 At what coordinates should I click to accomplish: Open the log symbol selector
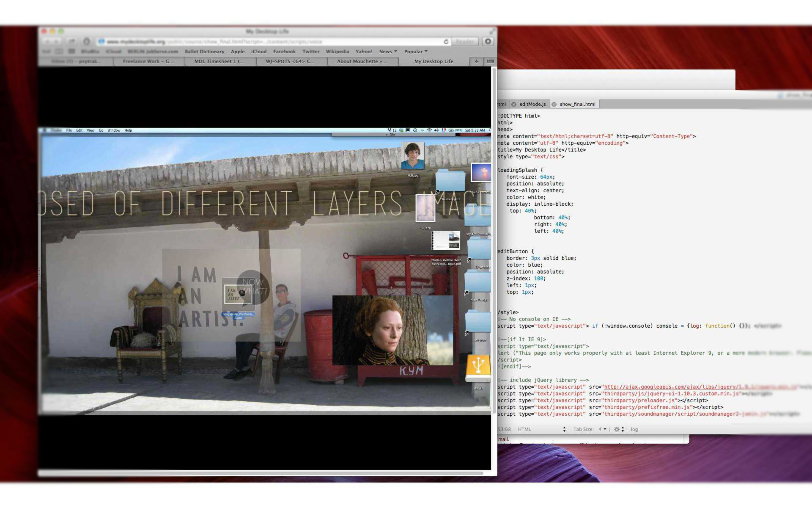[634, 429]
